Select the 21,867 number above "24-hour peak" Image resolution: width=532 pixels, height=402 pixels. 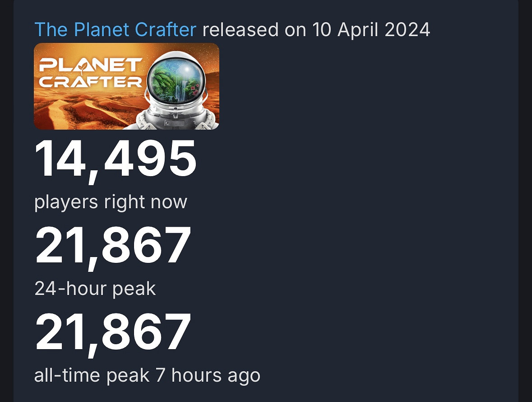[x=113, y=246]
